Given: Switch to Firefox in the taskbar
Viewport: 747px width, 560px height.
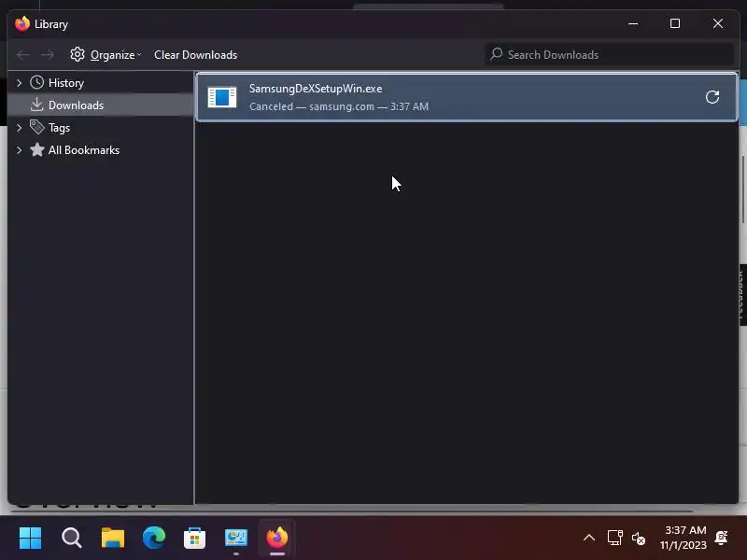Looking at the screenshot, I should tap(276, 539).
